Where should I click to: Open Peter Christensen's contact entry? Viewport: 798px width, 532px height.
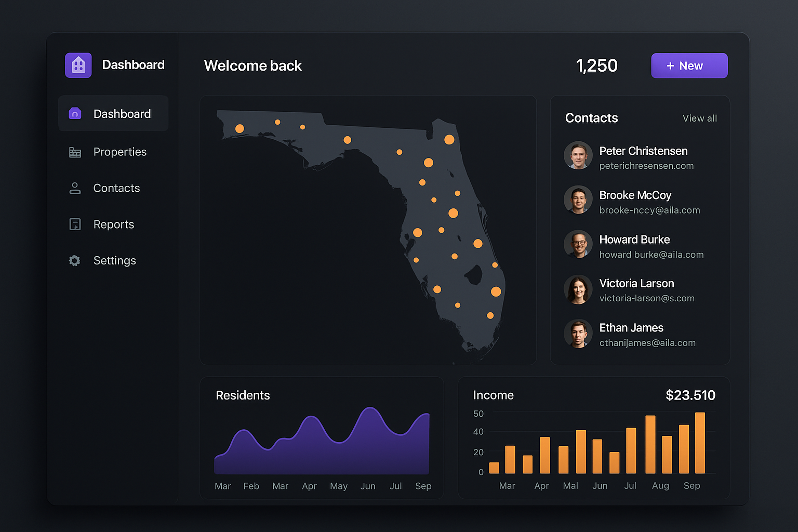tap(643, 151)
